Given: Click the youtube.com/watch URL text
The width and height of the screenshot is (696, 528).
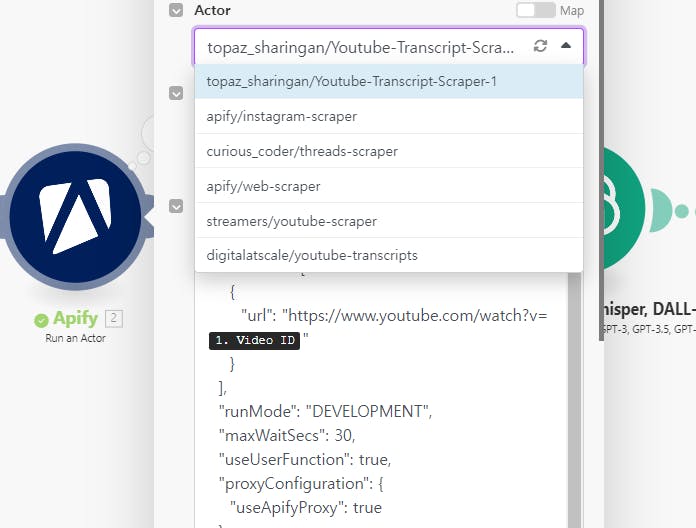Looking at the screenshot, I should pos(417,315).
